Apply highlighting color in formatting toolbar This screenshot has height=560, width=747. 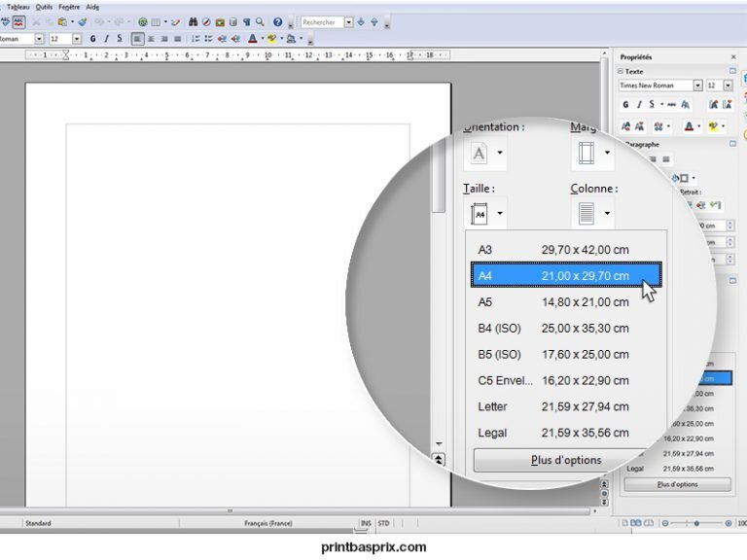tap(272, 39)
